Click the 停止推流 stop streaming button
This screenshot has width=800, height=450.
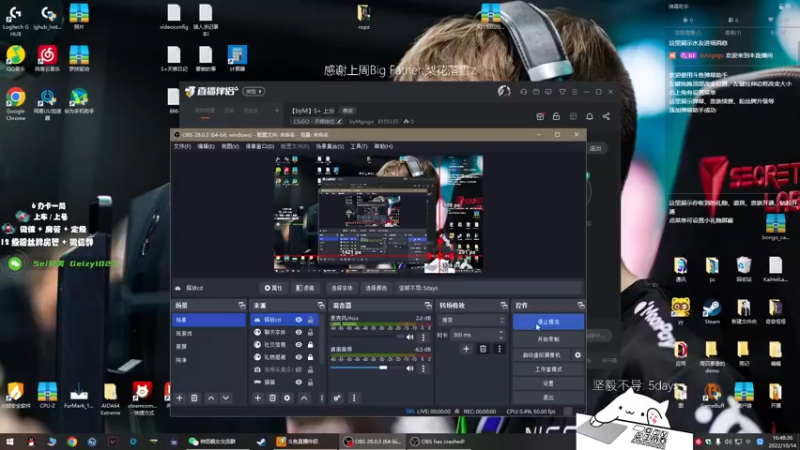[x=548, y=322]
